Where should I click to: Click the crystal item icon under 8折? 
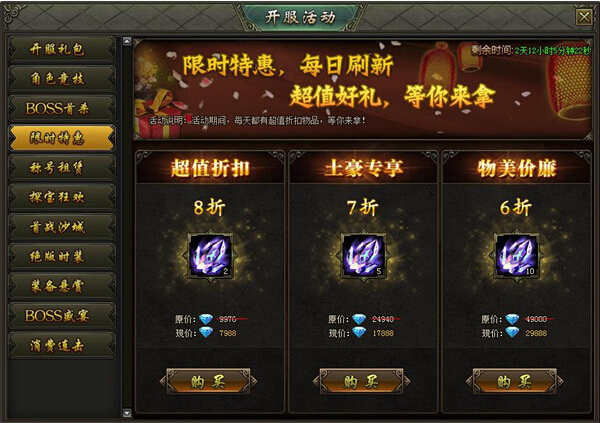click(210, 256)
